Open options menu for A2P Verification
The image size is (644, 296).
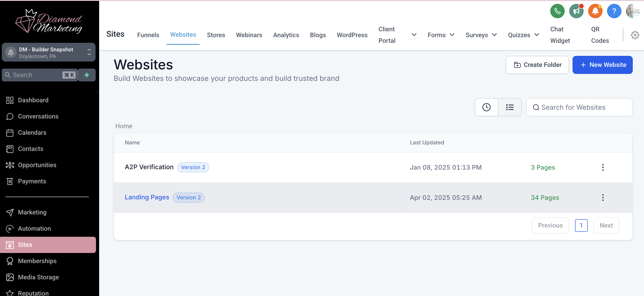click(x=603, y=167)
